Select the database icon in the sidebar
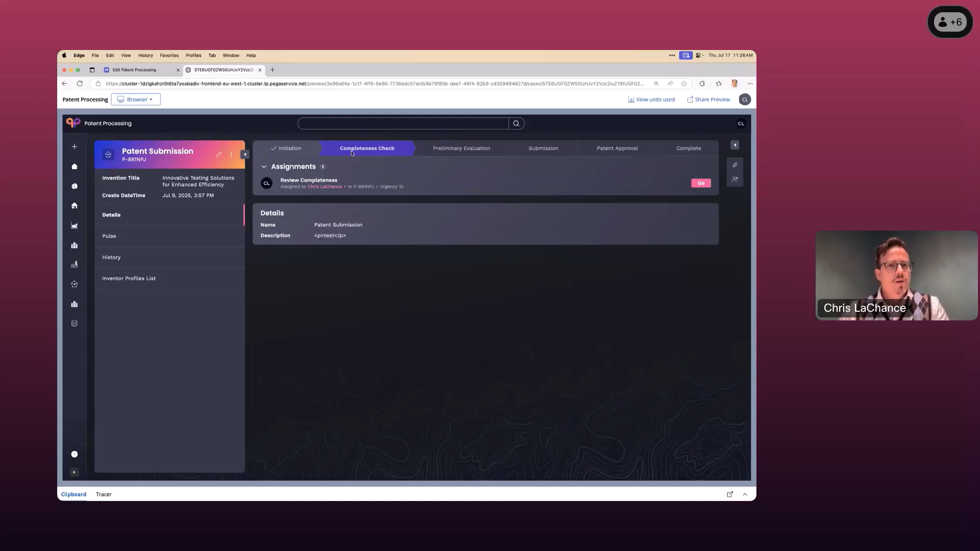Image resolution: width=980 pixels, height=551 pixels. (x=75, y=323)
